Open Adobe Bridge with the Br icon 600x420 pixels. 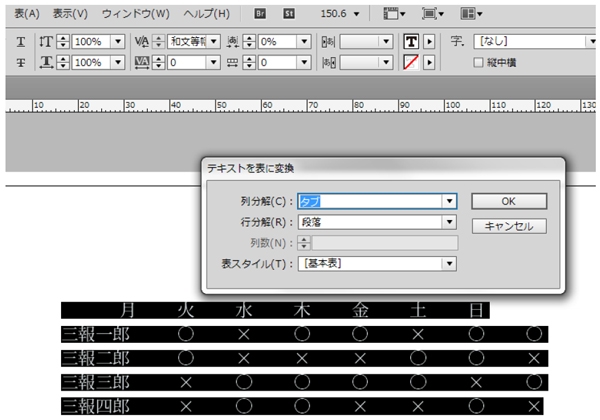click(260, 15)
